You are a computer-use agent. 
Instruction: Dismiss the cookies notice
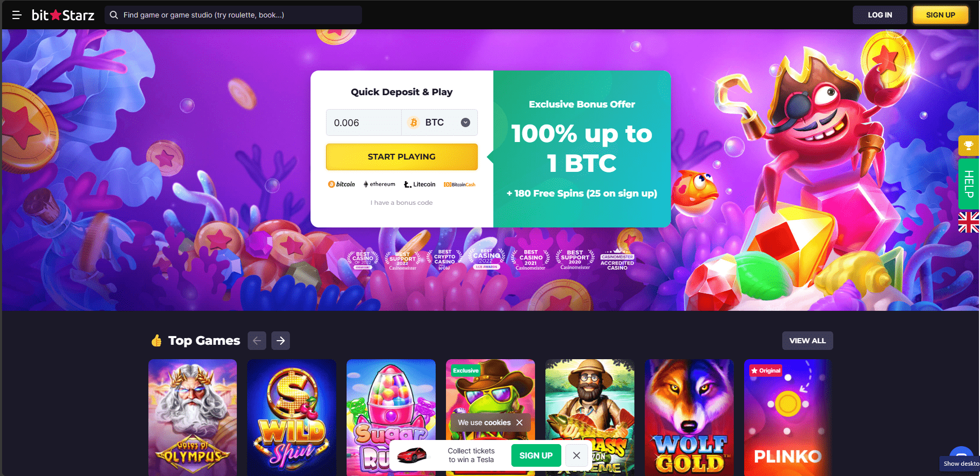point(520,422)
